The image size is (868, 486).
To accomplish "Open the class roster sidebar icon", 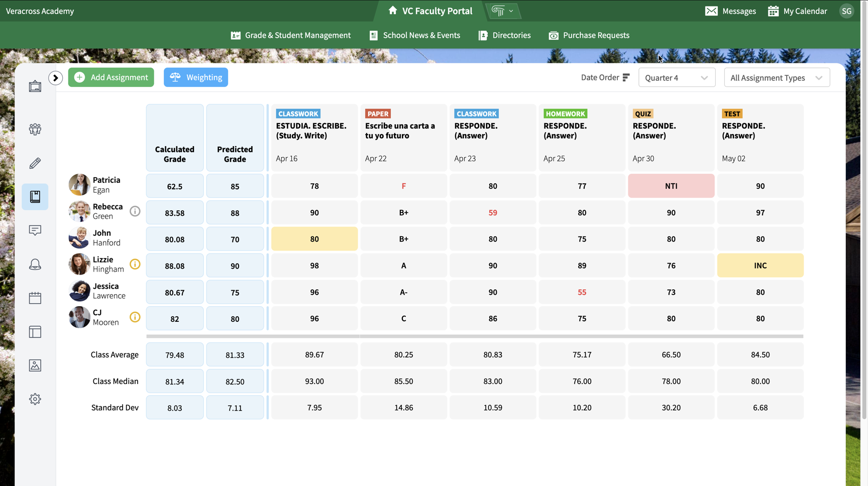I will pyautogui.click(x=35, y=129).
